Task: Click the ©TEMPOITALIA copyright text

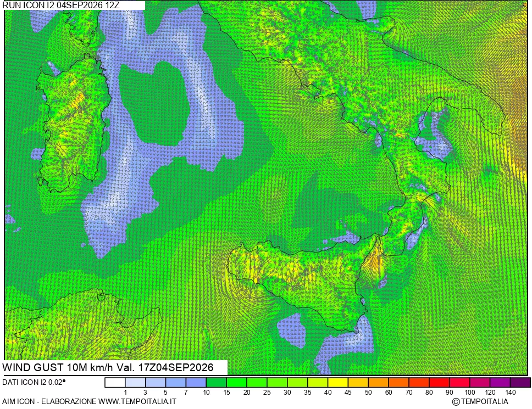Action: [x=480, y=402]
